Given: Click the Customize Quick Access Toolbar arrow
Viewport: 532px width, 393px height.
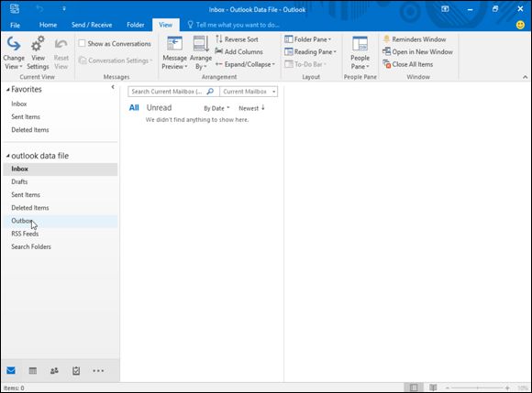Looking at the screenshot, I should (64, 9).
